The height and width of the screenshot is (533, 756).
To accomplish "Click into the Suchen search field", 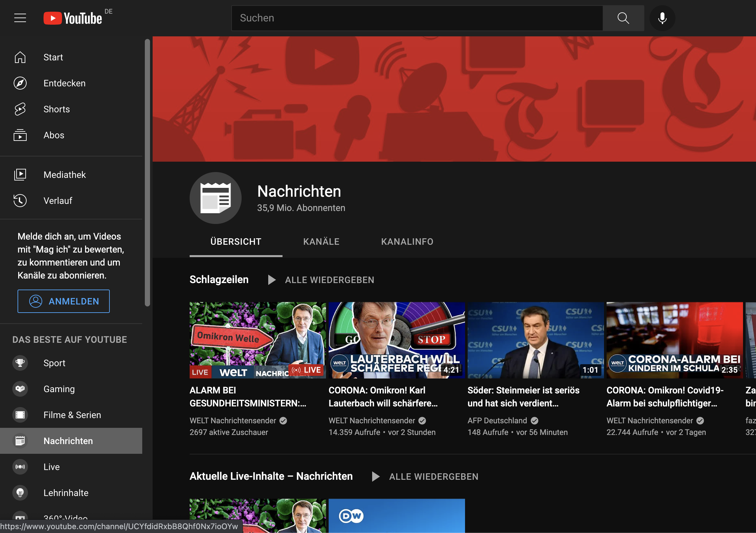I will (x=417, y=18).
